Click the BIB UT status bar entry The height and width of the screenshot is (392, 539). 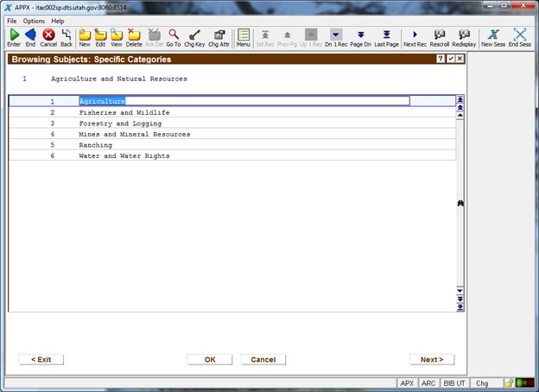[x=454, y=383]
